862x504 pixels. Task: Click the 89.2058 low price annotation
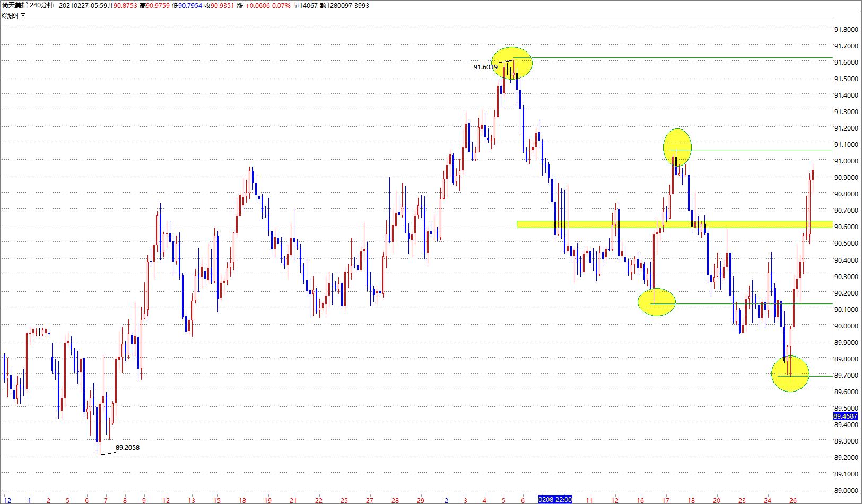(127, 447)
